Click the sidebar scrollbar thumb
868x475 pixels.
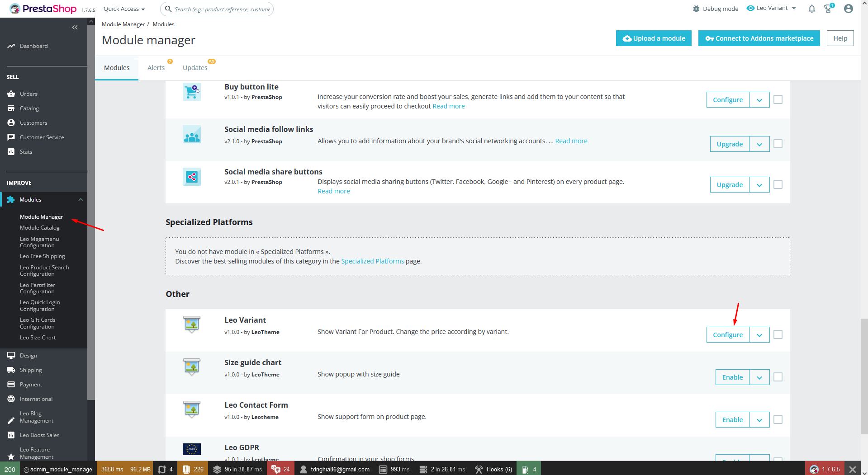pyautogui.click(x=91, y=212)
